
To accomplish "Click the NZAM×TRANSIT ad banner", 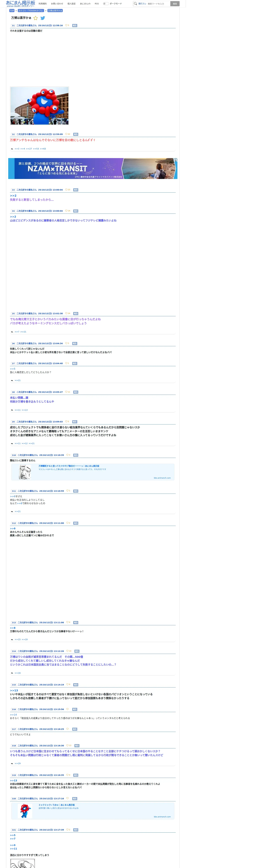I will 93,169.
